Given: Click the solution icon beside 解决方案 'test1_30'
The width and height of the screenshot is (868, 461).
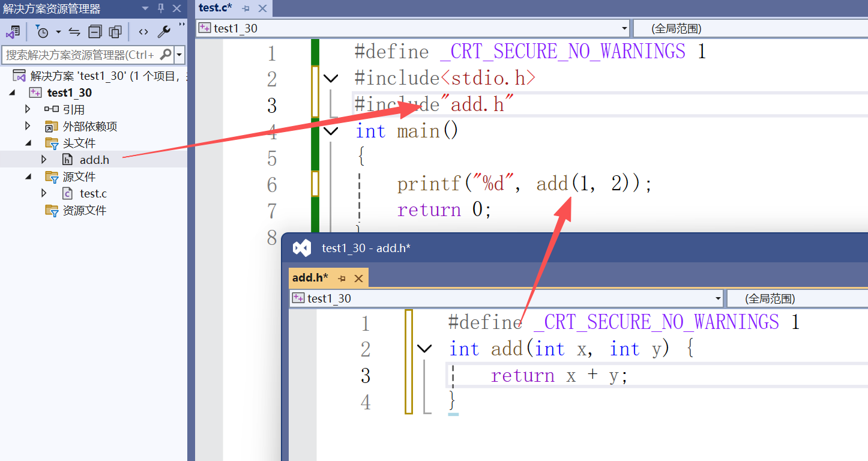Looking at the screenshot, I should click(19, 76).
